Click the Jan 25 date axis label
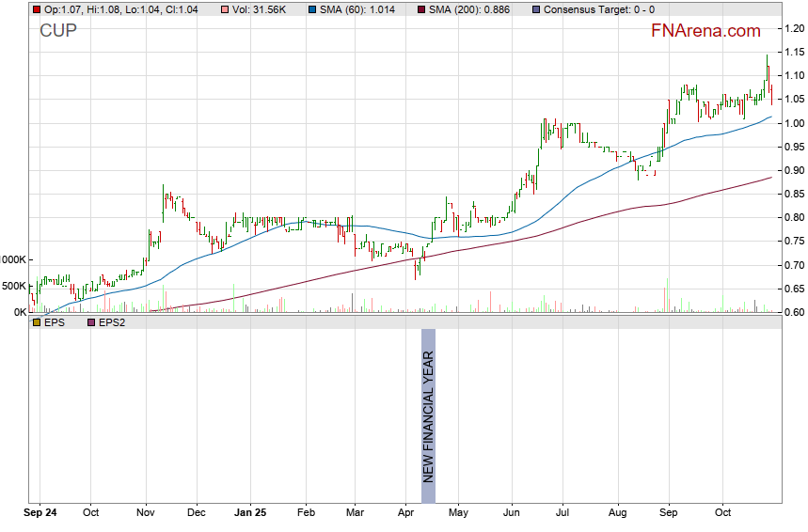Screen dimensions: 808x532 [x=250, y=513]
